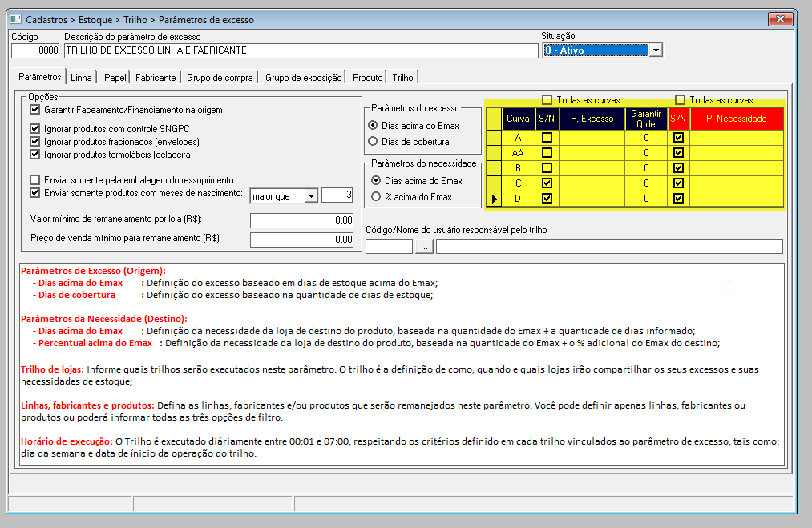Image resolution: width=812 pixels, height=528 pixels.
Task: Tick the first Todas as curvas checkbox
Action: tap(547, 100)
